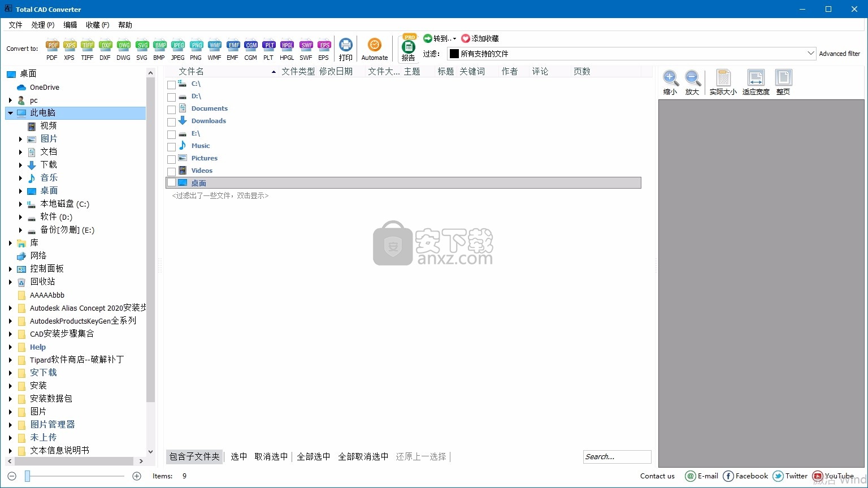Click the Search input field
This screenshot has height=488, width=868.
[x=617, y=456]
